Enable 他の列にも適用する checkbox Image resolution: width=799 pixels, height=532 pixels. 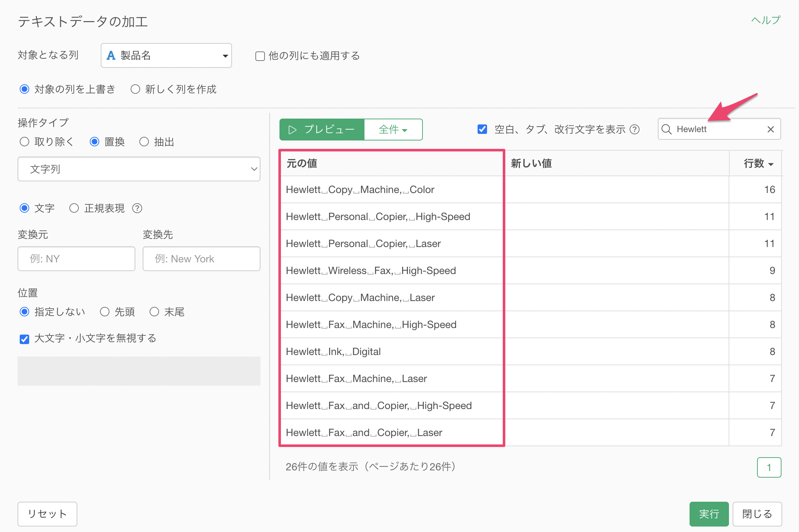click(x=260, y=56)
